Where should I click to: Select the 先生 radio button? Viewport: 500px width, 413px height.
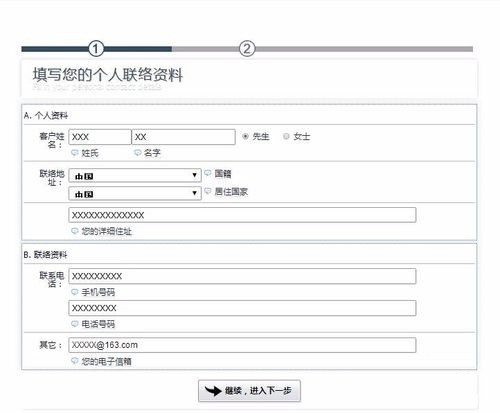(245, 136)
